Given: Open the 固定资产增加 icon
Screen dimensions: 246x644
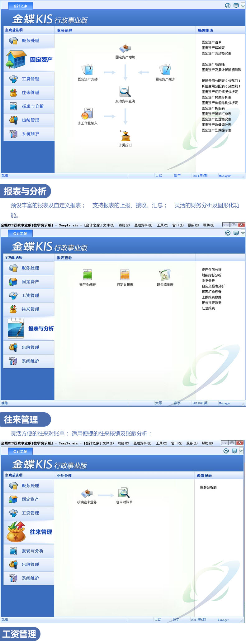Looking at the screenshot, I should [x=125, y=49].
